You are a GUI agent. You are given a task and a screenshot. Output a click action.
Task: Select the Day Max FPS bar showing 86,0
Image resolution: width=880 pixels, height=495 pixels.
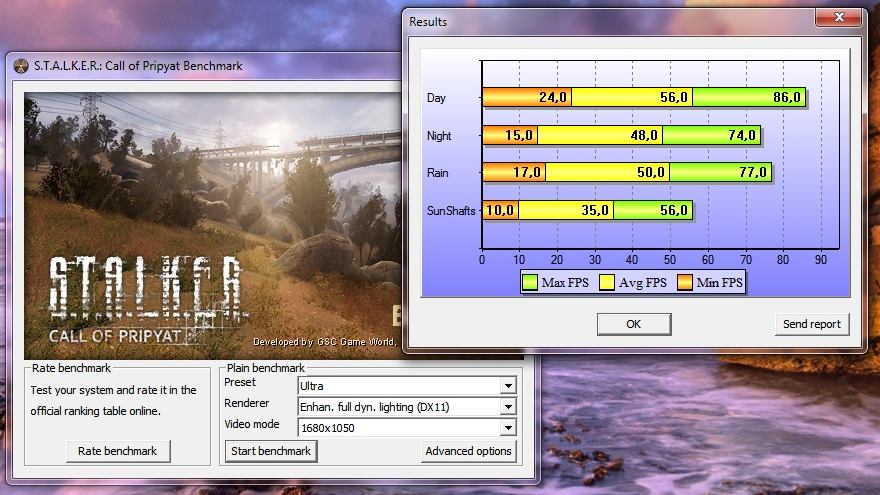point(748,97)
